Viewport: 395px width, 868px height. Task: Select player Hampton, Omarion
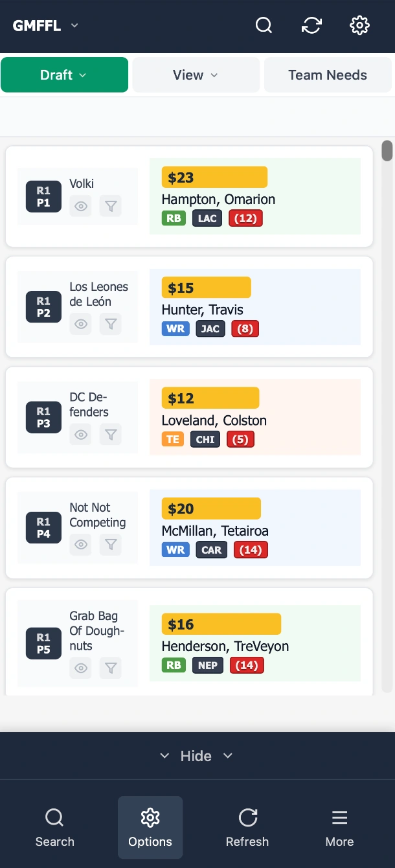tap(218, 200)
